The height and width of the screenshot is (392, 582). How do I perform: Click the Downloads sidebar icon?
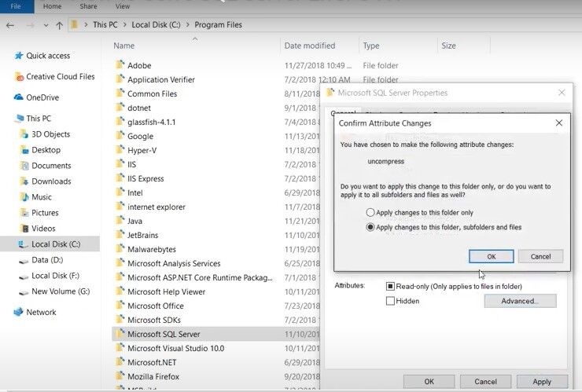coord(24,181)
